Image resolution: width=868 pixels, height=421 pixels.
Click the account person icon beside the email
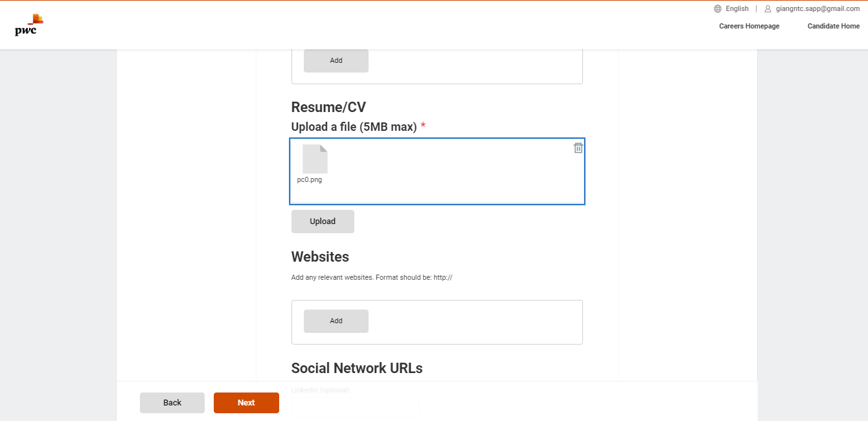tap(768, 8)
